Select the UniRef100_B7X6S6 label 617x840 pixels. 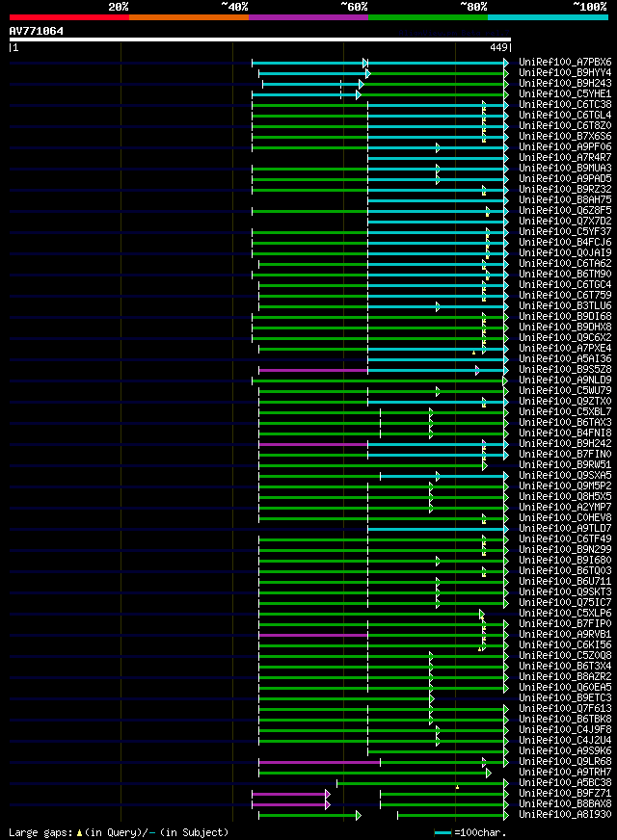click(x=565, y=137)
